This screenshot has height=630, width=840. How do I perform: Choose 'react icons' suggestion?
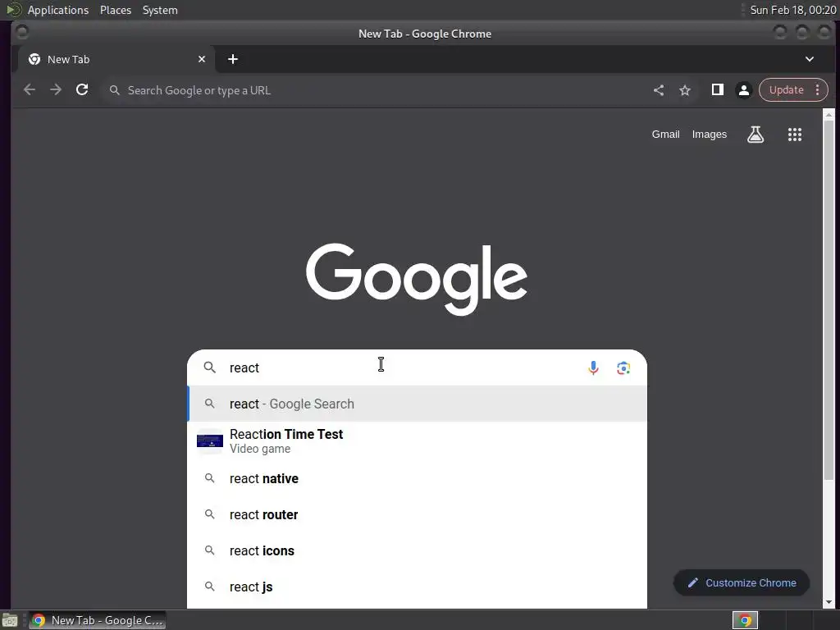417,550
